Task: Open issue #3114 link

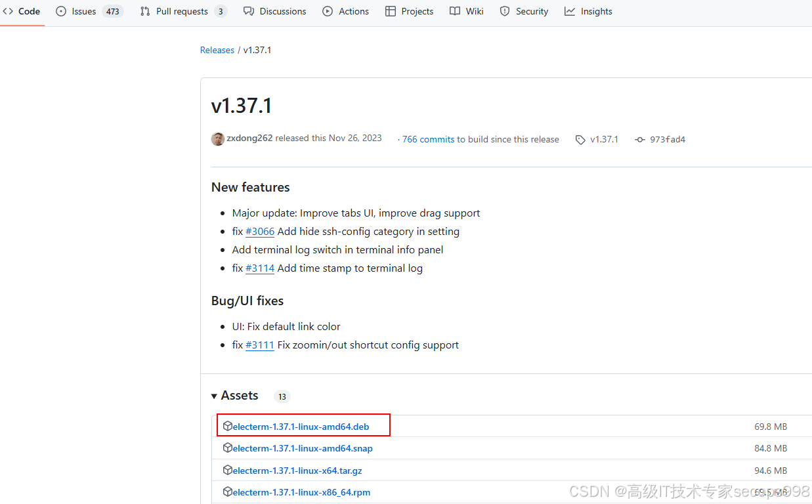Action: pyautogui.click(x=260, y=268)
